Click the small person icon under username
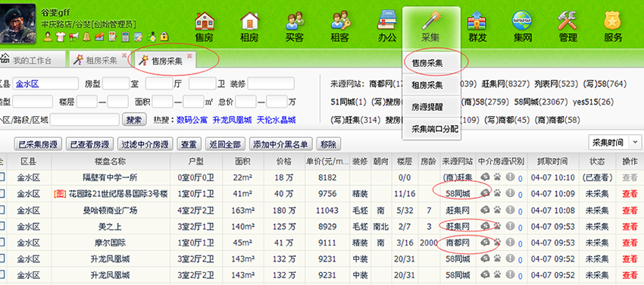The height and width of the screenshot is (285, 644). [x=48, y=36]
